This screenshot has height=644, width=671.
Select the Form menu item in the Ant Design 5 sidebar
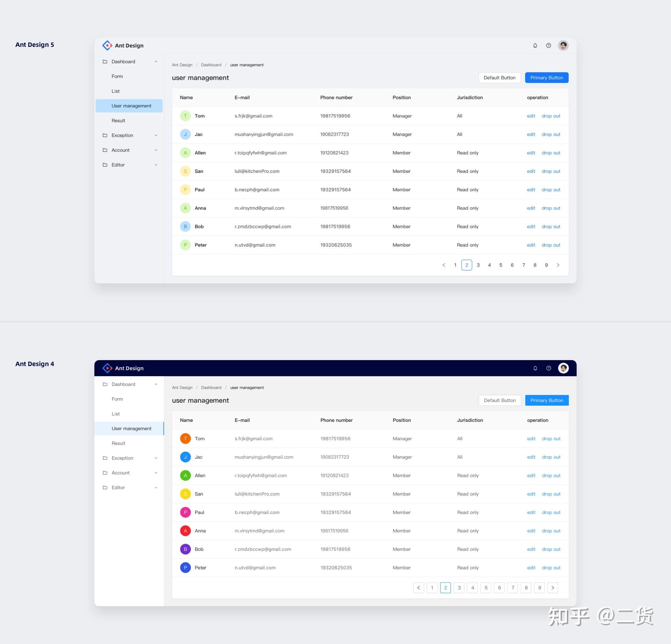117,76
